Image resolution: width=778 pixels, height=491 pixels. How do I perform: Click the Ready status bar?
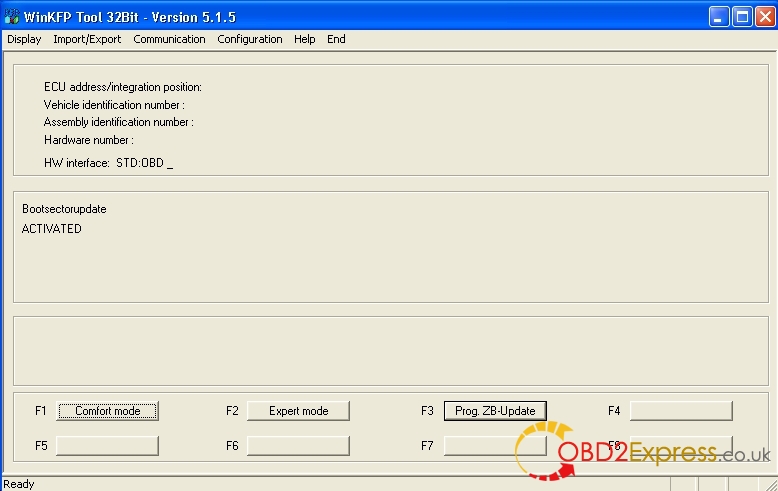point(20,484)
